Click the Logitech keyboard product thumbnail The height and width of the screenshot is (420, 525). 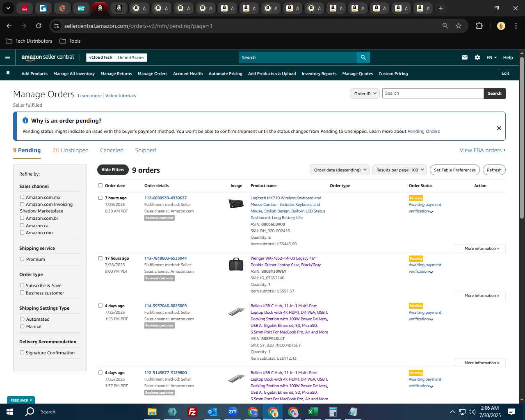coord(236,203)
